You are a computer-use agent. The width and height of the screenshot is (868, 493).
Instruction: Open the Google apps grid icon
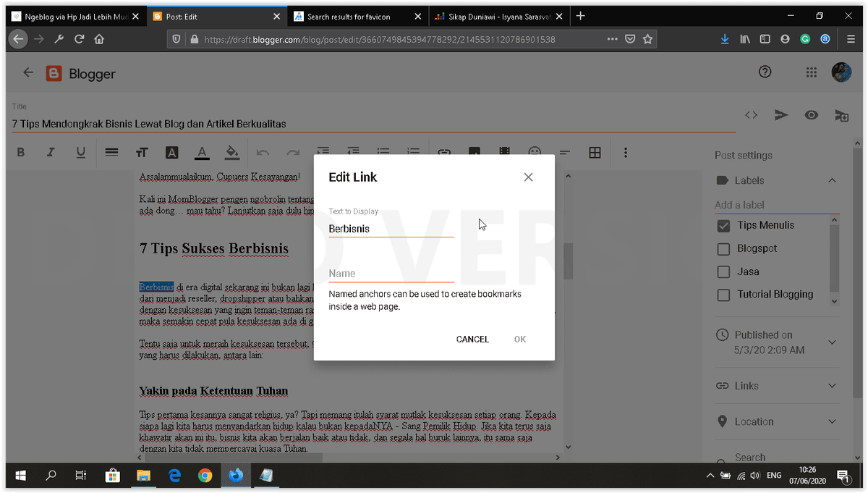(x=812, y=72)
